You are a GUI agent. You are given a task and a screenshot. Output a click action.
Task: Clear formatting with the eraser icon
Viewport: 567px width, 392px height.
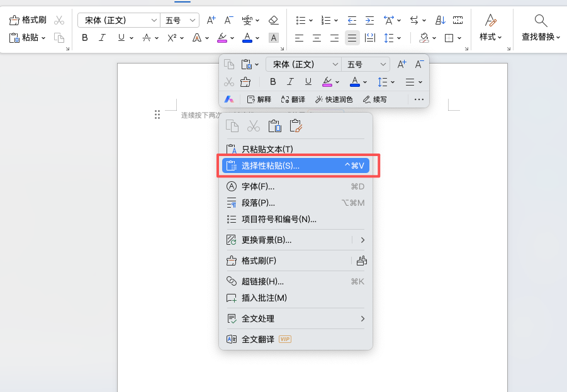click(x=274, y=20)
